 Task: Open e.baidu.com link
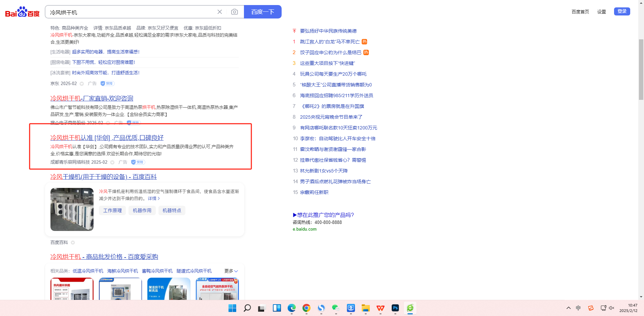click(305, 229)
